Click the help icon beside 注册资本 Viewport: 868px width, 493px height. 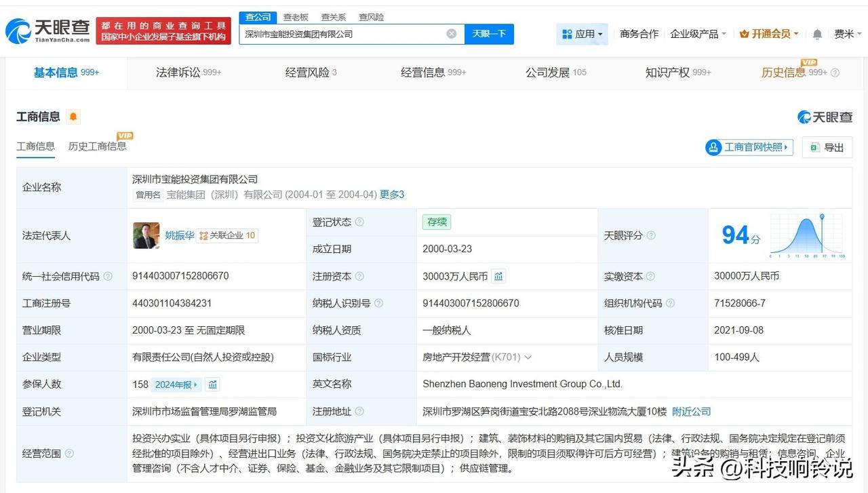point(359,277)
